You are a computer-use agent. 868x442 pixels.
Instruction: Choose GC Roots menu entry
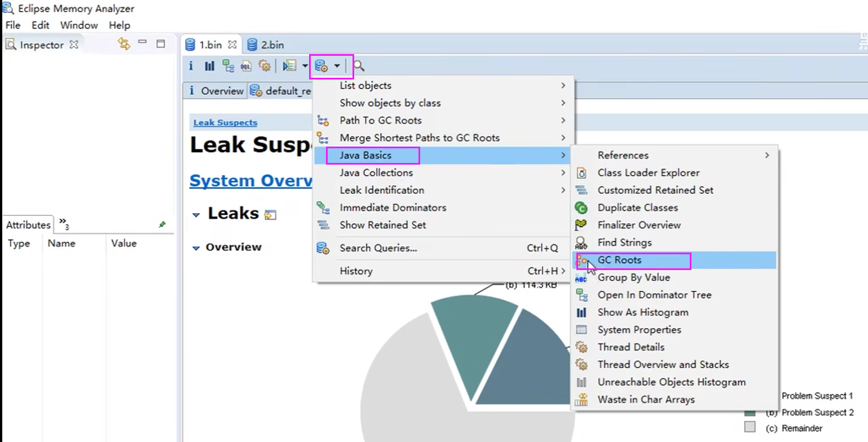coord(675,260)
